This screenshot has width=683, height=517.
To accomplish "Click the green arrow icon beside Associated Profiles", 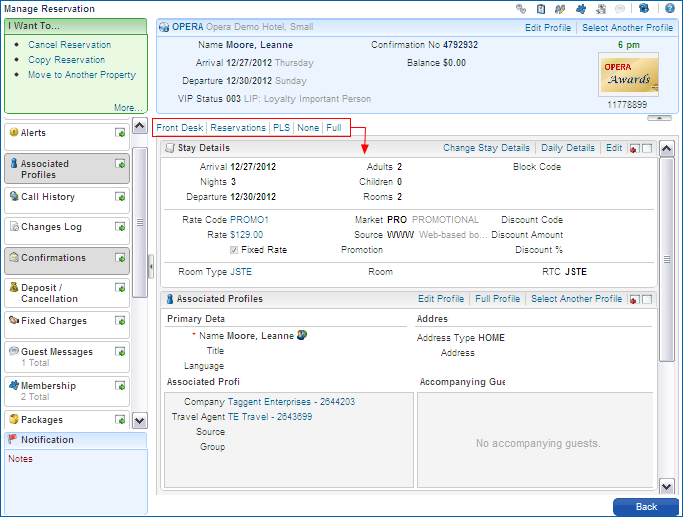I will pos(120,164).
